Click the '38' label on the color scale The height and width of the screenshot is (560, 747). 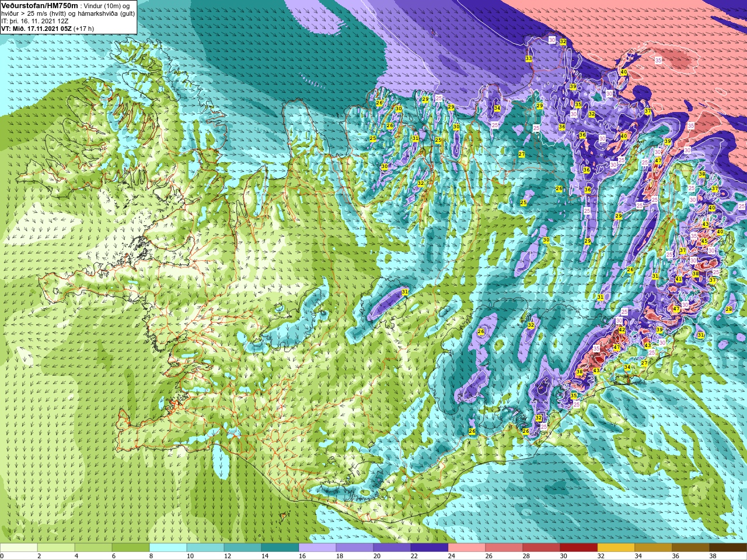pyautogui.click(x=713, y=556)
